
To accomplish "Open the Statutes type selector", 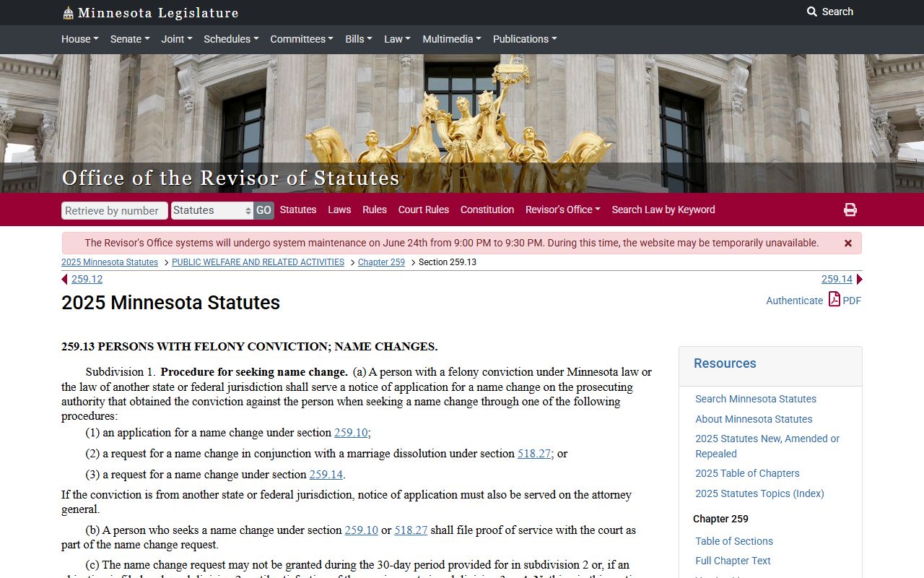I will 212,210.
